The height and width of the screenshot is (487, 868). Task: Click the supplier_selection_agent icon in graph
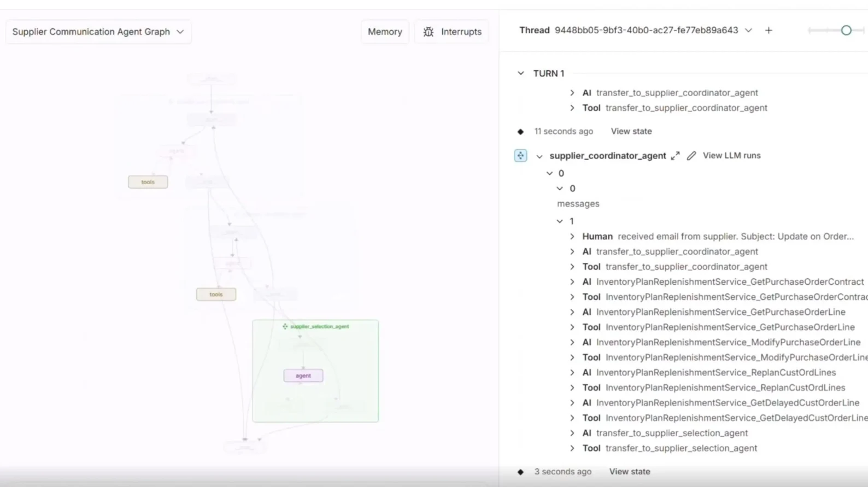click(285, 326)
